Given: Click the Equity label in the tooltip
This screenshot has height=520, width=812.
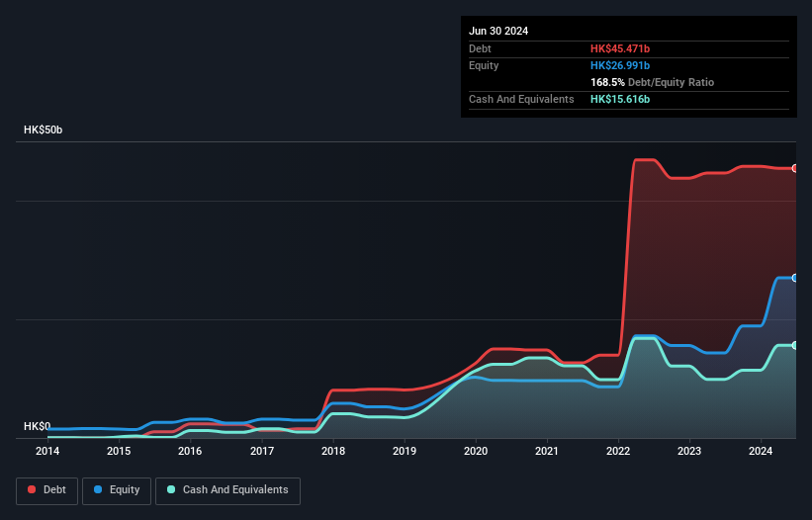Looking at the screenshot, I should (484, 65).
